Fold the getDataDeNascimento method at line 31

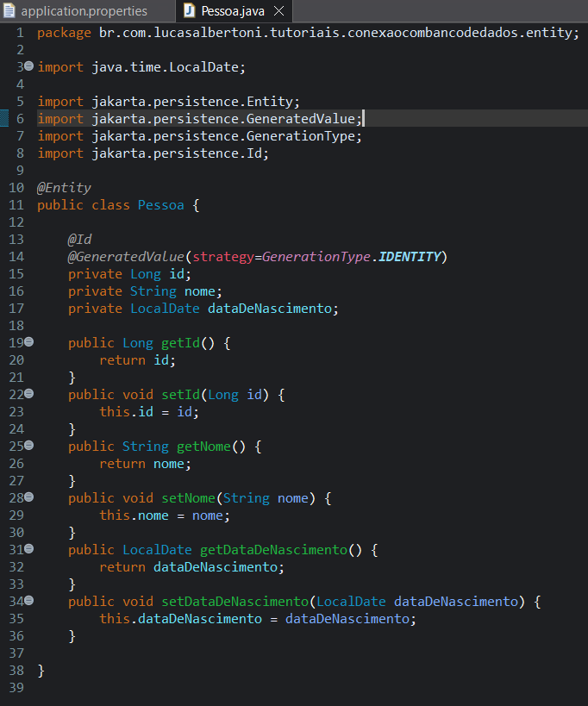coord(29,549)
